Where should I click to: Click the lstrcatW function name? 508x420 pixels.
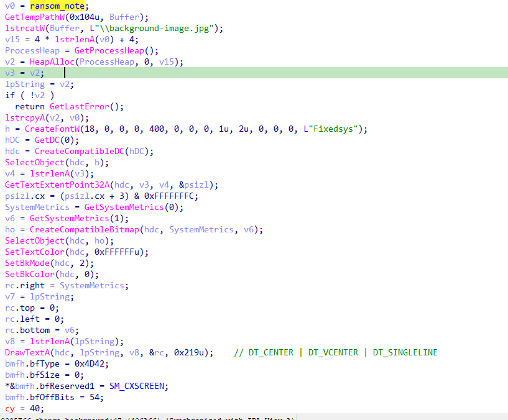(x=25, y=28)
